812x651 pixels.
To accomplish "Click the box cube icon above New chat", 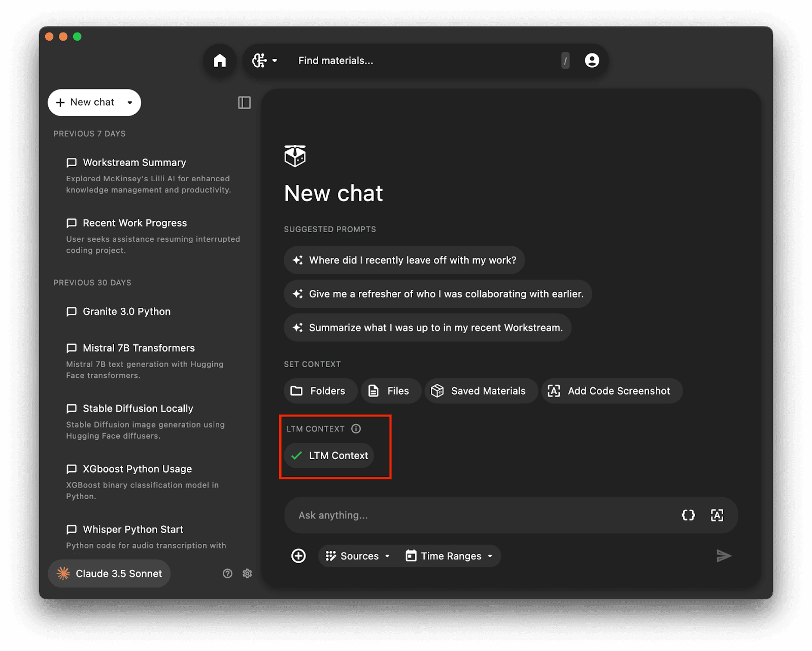I will (295, 156).
